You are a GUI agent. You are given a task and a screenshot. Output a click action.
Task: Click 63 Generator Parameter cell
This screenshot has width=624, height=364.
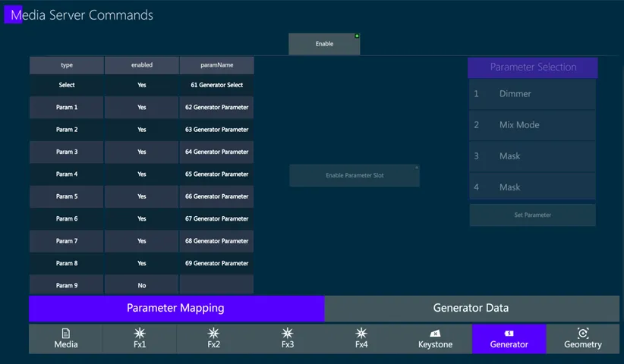pyautogui.click(x=217, y=130)
